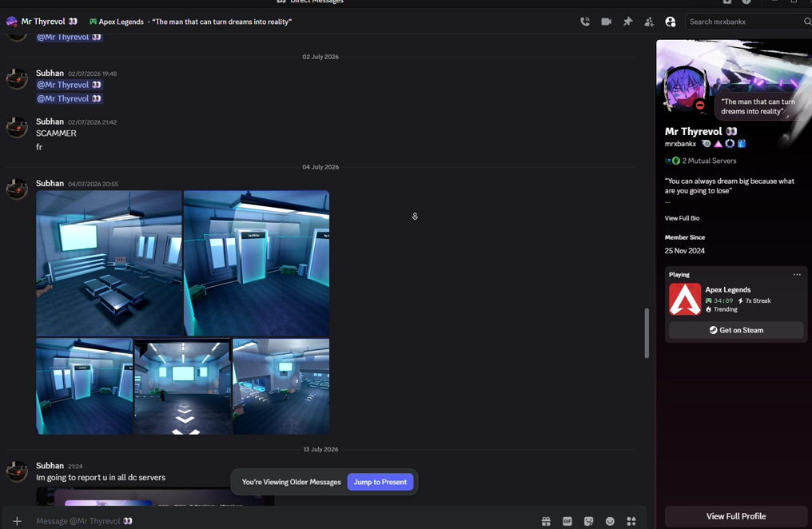
Task: Open View Full Bio link
Action: (682, 218)
